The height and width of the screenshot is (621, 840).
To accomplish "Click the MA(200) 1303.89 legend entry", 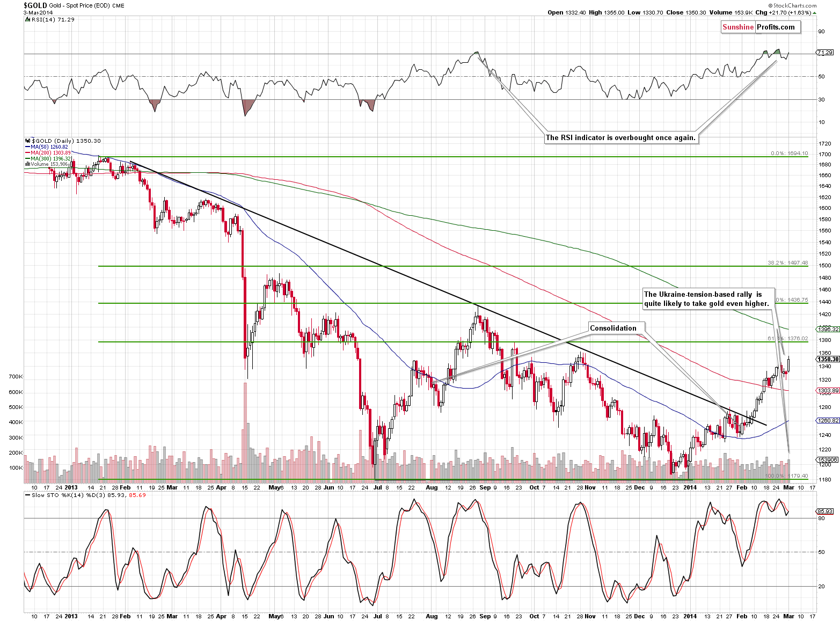I will [x=51, y=153].
